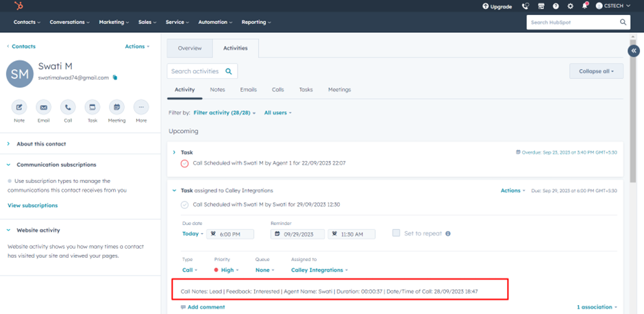This screenshot has height=314, width=644.
Task: Tick the Set to repeat checkbox
Action: click(396, 233)
